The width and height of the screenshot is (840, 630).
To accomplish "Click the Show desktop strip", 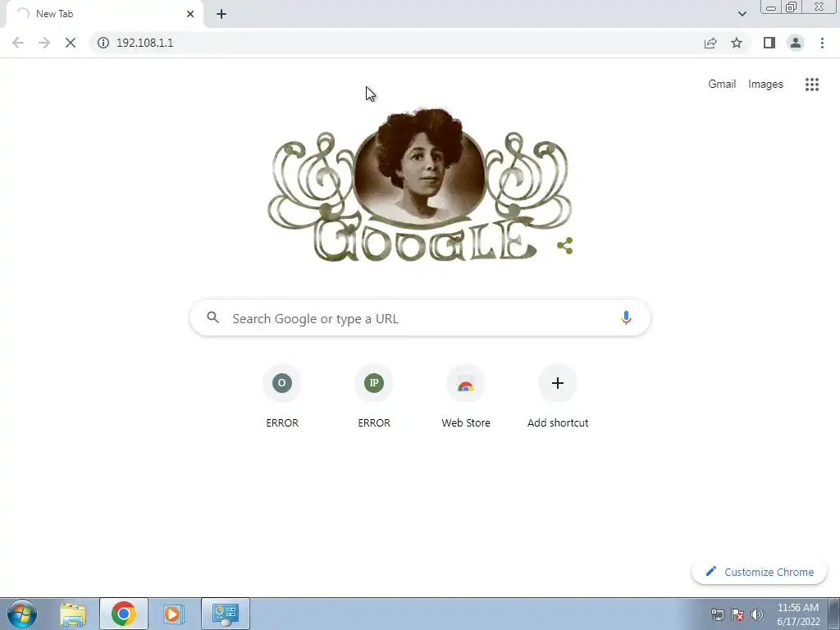I will point(834,614).
